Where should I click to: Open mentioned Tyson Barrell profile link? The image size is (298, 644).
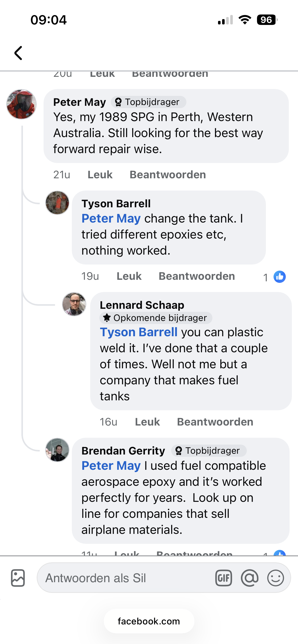coord(139,332)
